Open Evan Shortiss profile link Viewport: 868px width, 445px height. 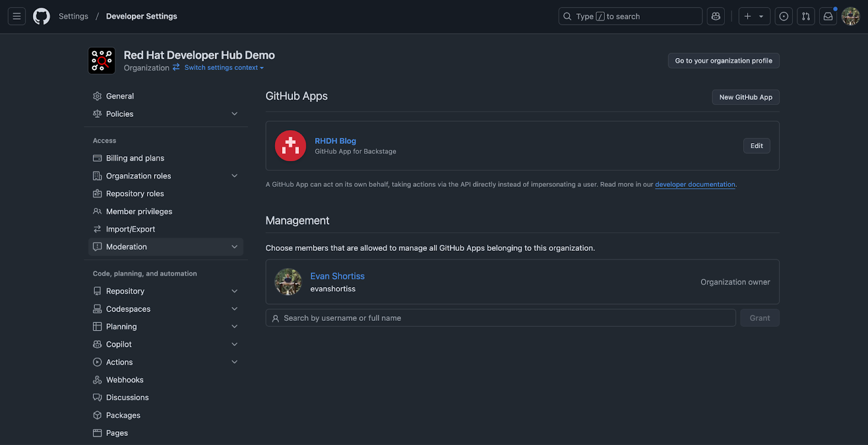coord(337,276)
